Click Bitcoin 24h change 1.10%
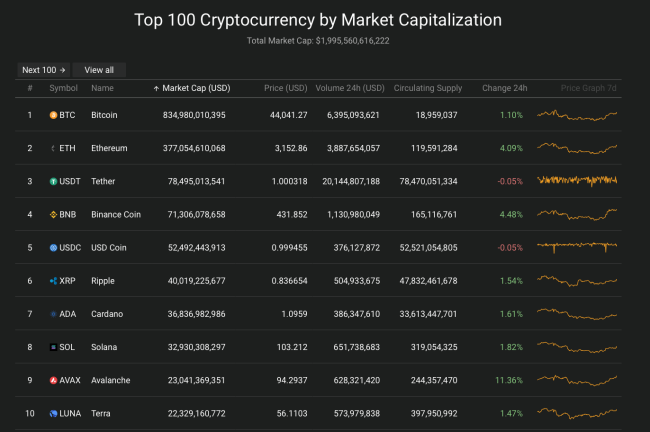The width and height of the screenshot is (650, 432). [511, 115]
